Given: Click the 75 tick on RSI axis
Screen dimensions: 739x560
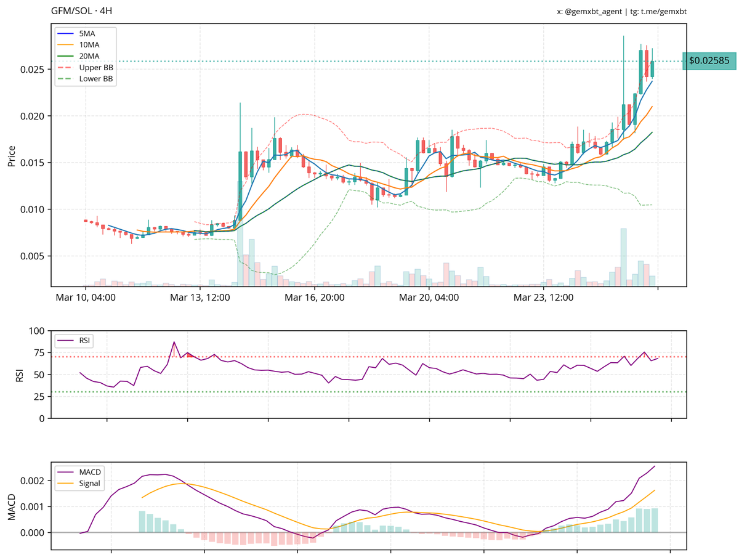Looking at the screenshot, I should (39, 353).
